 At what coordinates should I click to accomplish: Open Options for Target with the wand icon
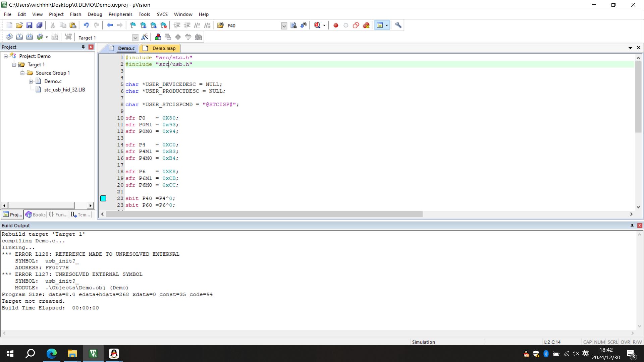click(x=145, y=37)
